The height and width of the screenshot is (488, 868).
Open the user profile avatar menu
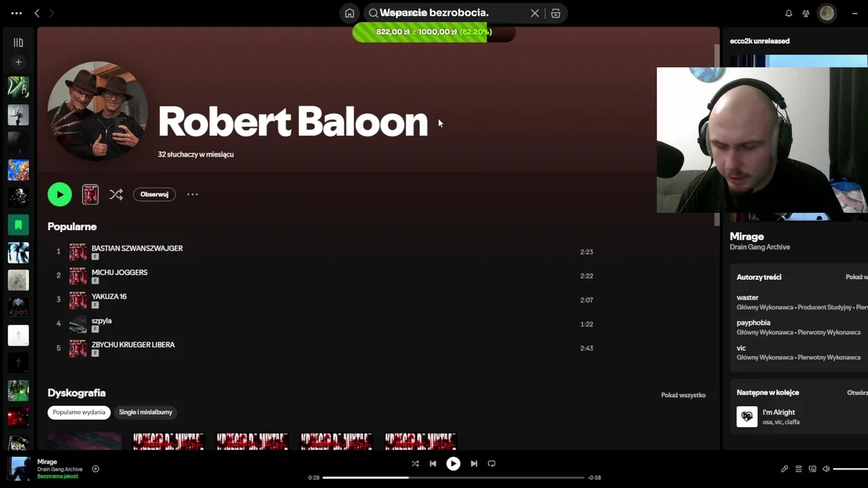(x=827, y=13)
